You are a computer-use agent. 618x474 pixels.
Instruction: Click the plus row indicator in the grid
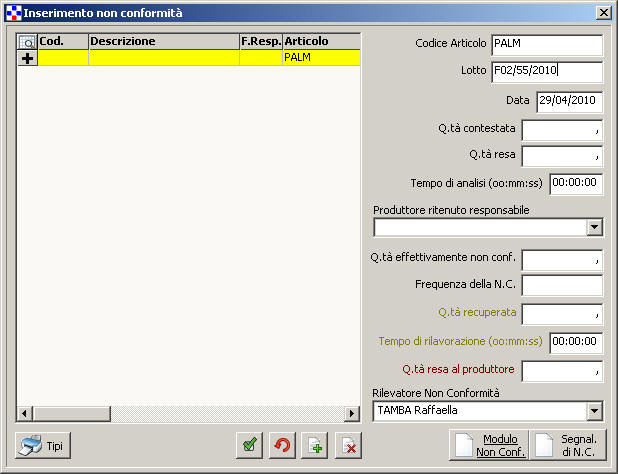pos(27,58)
